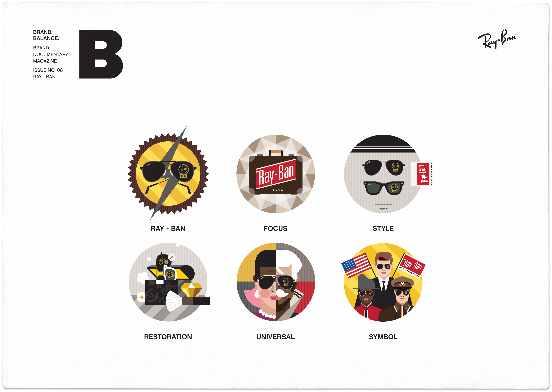
Task: Click the SYMBOL caption
Action: [383, 337]
